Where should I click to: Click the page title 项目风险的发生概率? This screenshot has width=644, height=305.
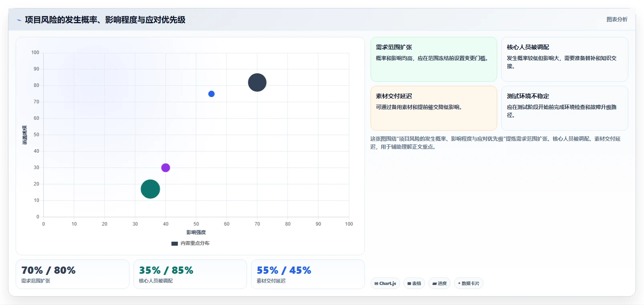pyautogui.click(x=105, y=20)
